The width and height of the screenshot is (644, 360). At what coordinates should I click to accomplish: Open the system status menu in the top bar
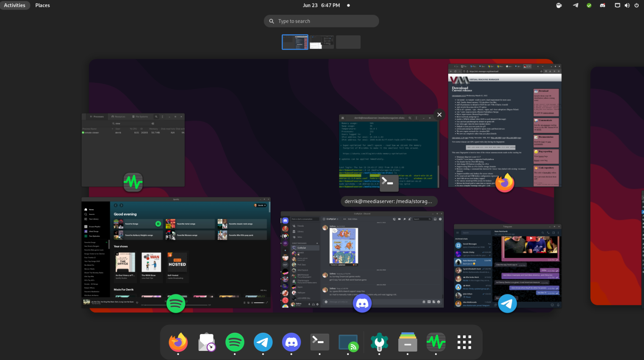(626, 5)
